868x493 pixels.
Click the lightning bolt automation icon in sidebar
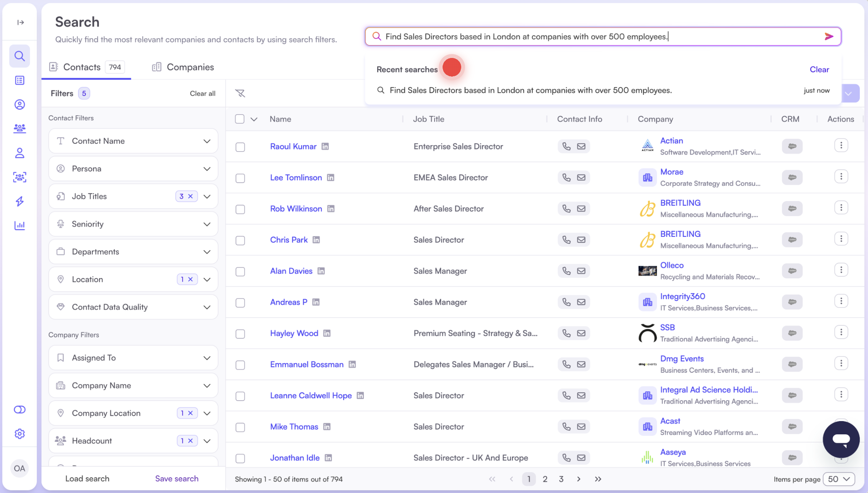coord(20,201)
